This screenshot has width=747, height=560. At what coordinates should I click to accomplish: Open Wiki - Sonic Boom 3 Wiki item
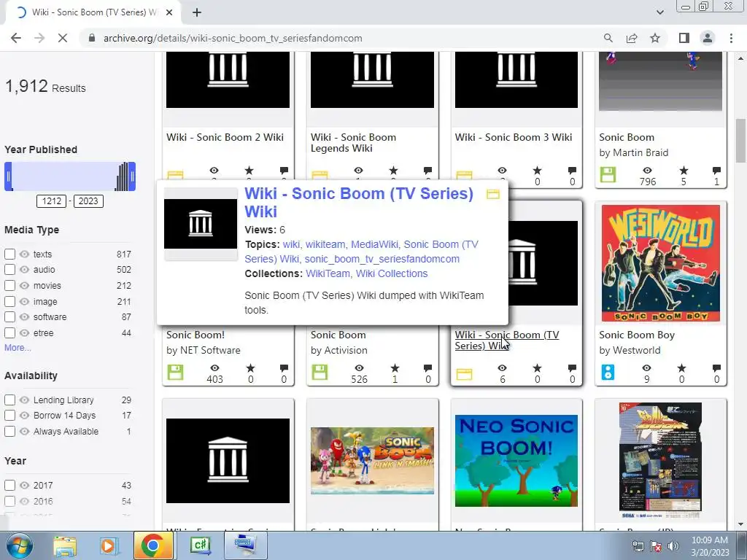pos(514,137)
